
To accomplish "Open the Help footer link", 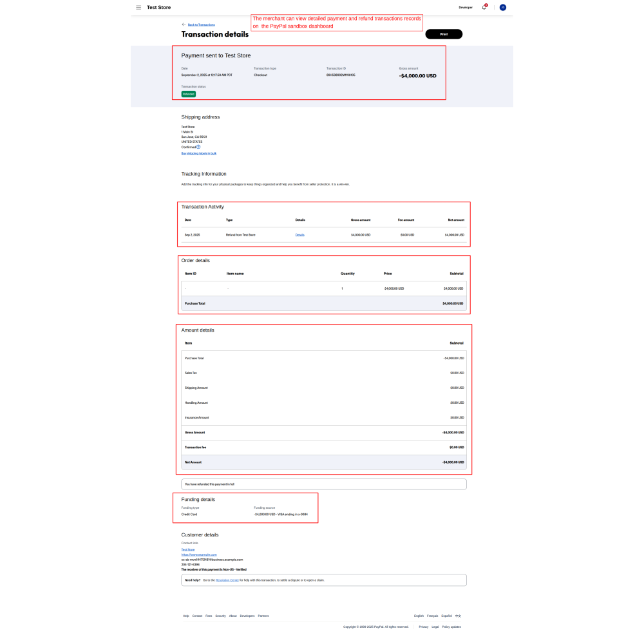I will tap(185, 616).
